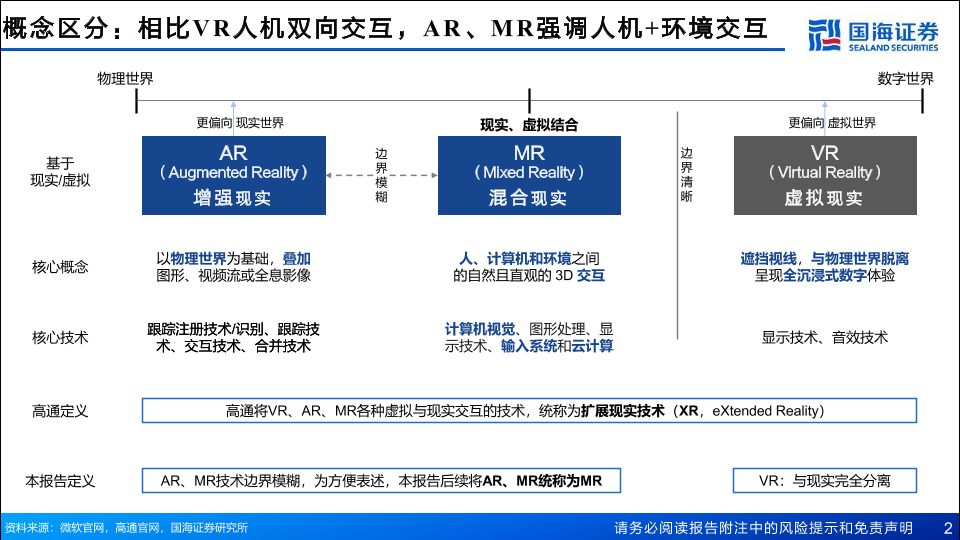Select the blue MR Mixed Reality box
Viewport: 960px width, 540px height.
529,176
